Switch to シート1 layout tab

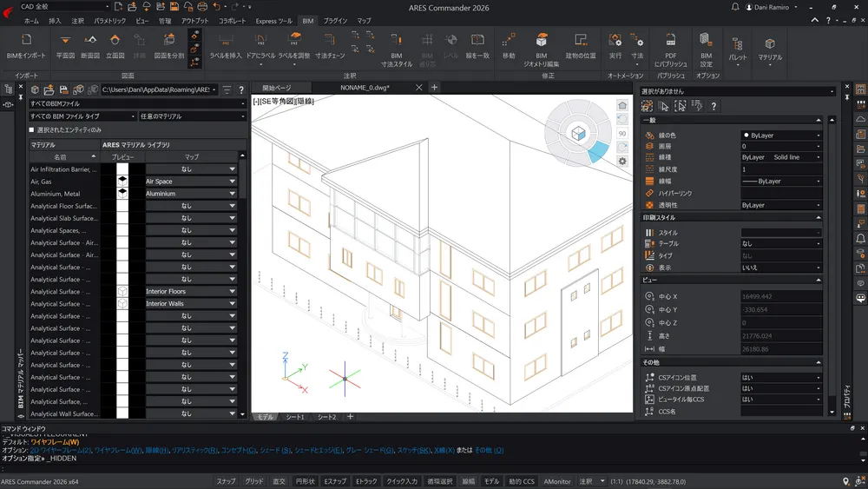point(295,417)
